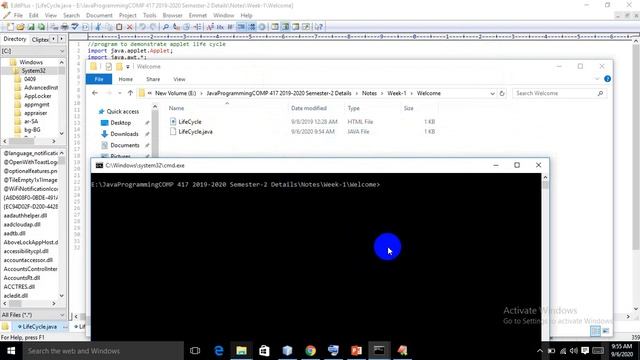Switch to Cliptext tab in side panel
640x360 pixels.
(x=40, y=39)
